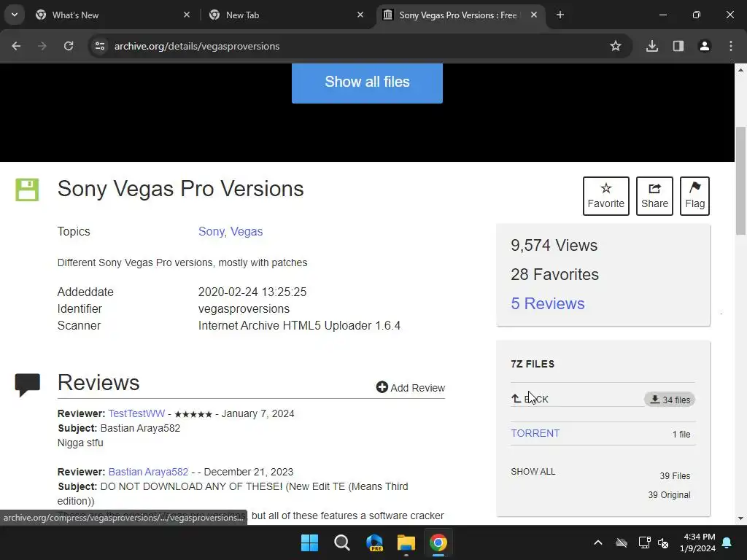Screen dimensions: 747x560
Task: Switch to the What's New tab
Action: [113, 15]
